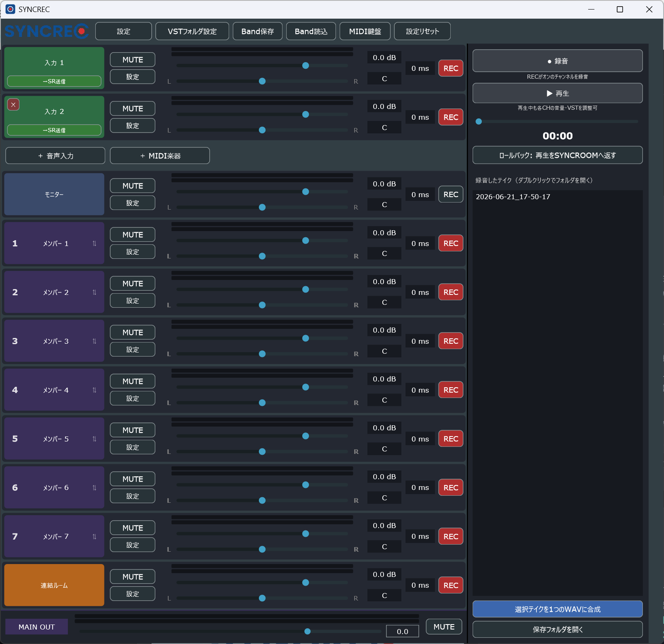The height and width of the screenshot is (644, 664).
Task: Click the MAIN OUT 0.0 level field
Action: click(402, 631)
